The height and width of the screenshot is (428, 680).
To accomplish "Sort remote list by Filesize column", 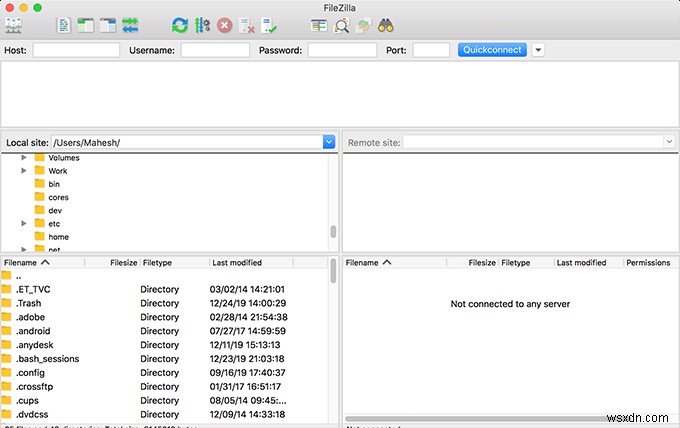I will click(473, 262).
